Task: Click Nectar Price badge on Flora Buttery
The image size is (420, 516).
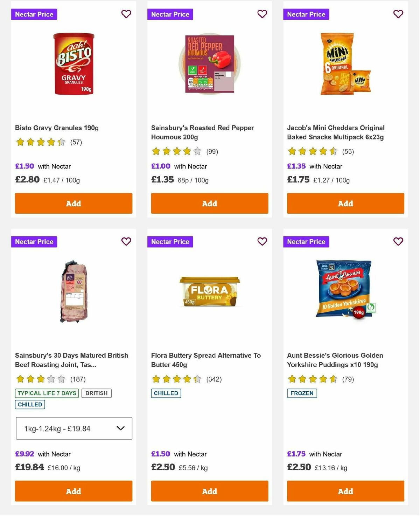Action: (170, 242)
